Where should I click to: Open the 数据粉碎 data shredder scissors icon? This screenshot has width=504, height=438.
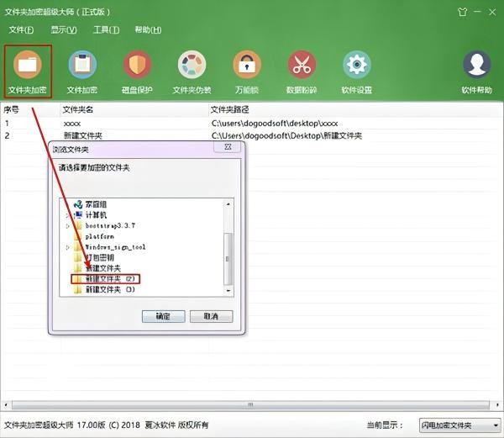tap(302, 66)
